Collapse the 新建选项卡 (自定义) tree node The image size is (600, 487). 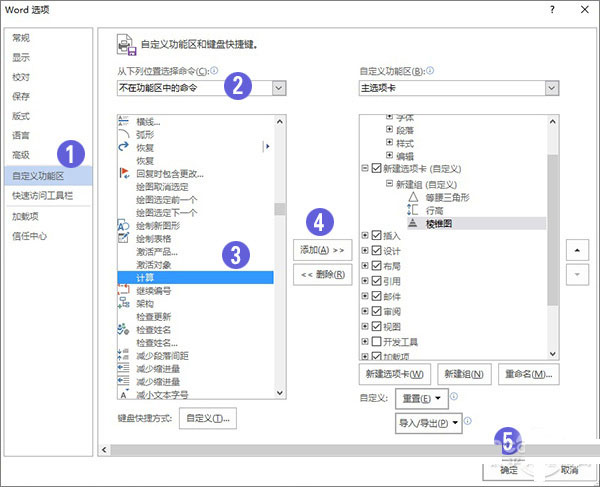(365, 168)
